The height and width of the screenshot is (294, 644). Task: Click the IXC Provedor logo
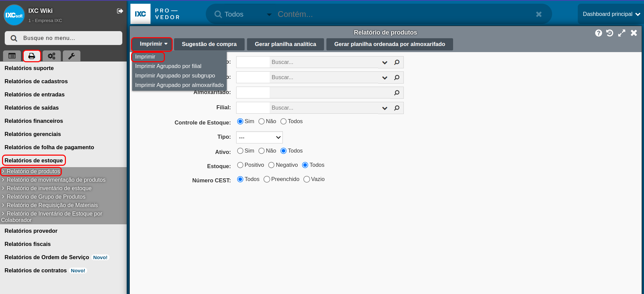(x=155, y=14)
